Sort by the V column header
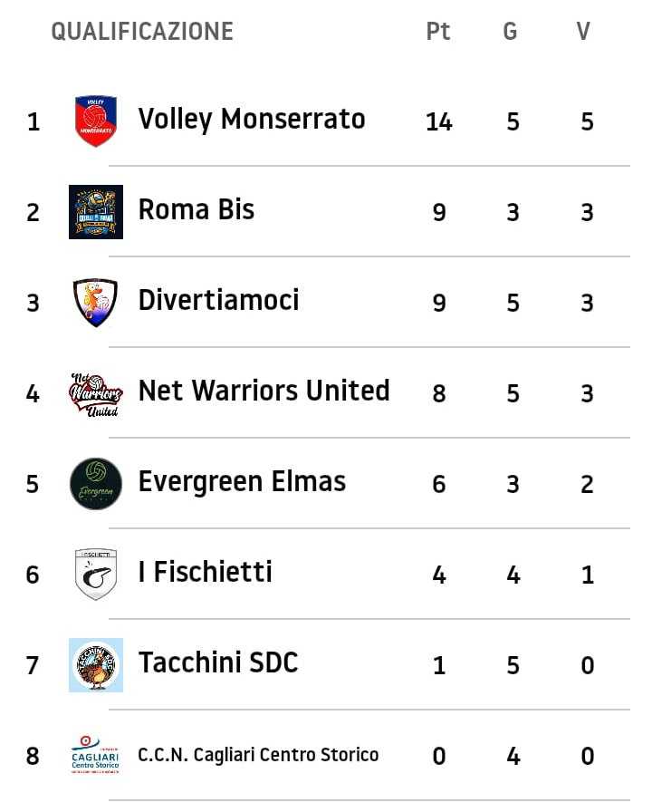 [583, 32]
